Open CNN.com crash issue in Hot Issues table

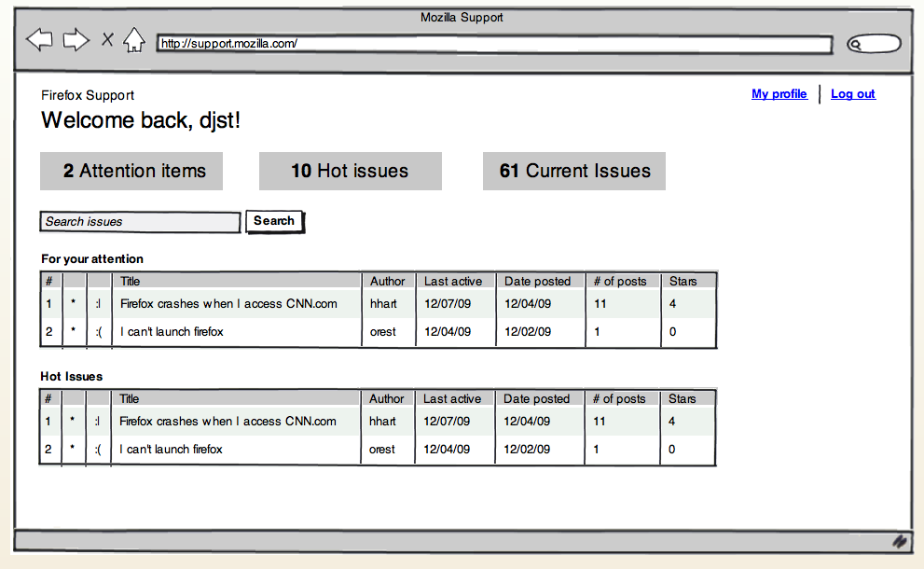coord(228,421)
